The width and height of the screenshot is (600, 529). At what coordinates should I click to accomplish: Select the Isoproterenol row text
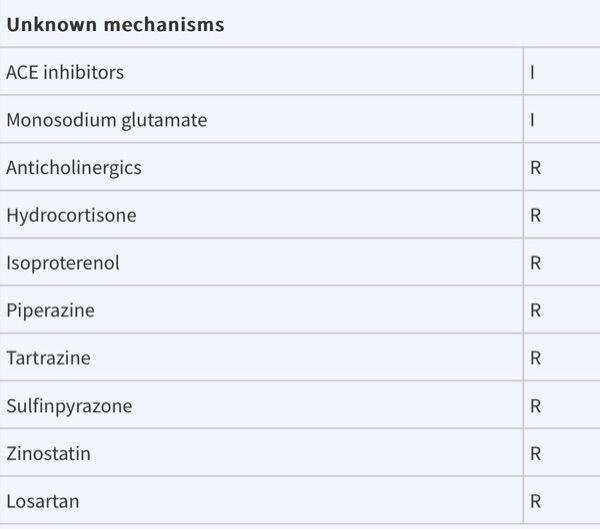point(63,263)
